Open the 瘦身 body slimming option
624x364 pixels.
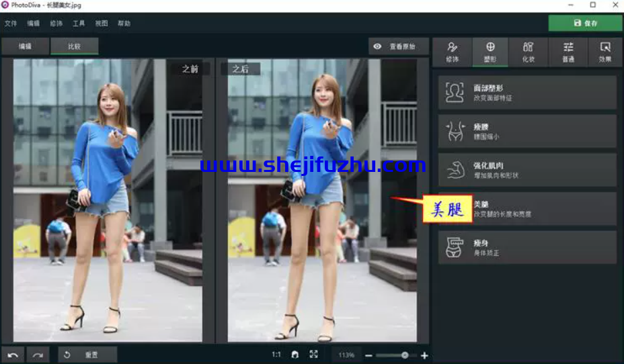click(527, 247)
